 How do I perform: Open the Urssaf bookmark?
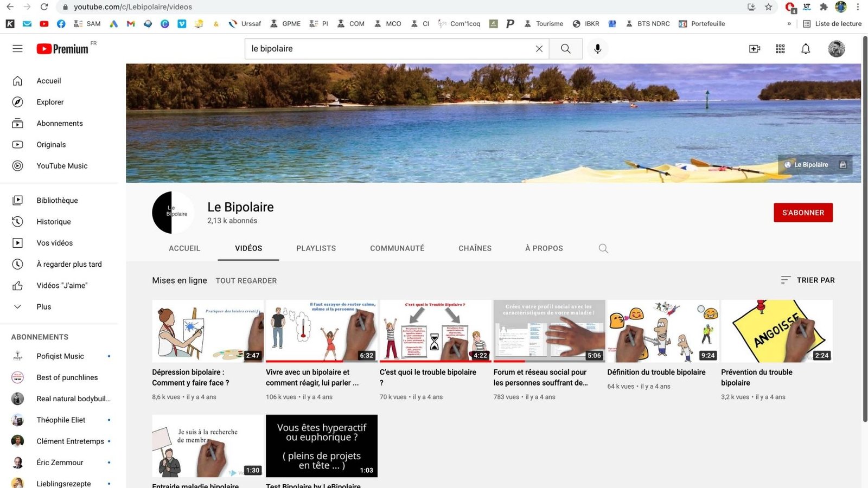click(x=245, y=24)
